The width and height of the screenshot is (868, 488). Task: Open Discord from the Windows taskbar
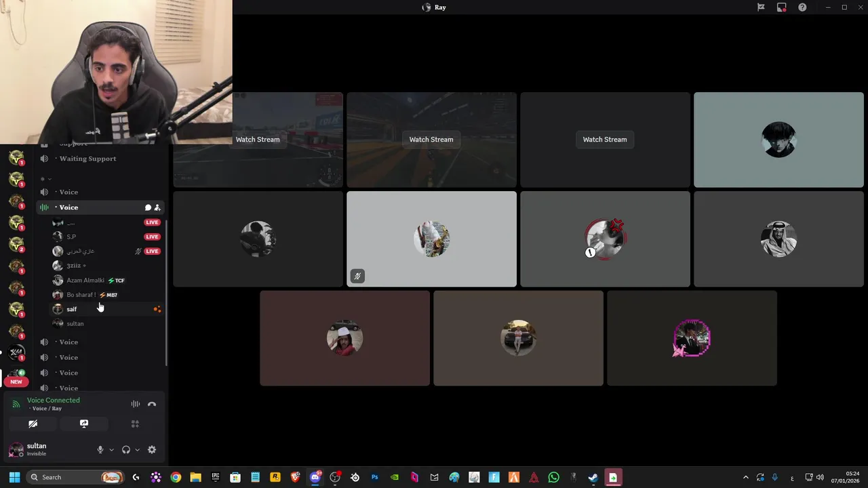click(x=315, y=477)
